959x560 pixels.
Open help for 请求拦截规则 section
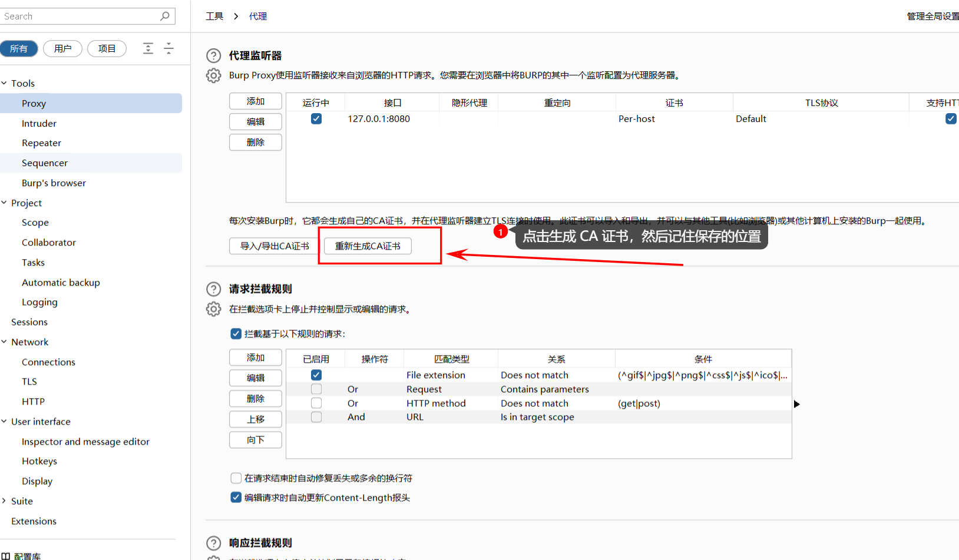(x=213, y=289)
